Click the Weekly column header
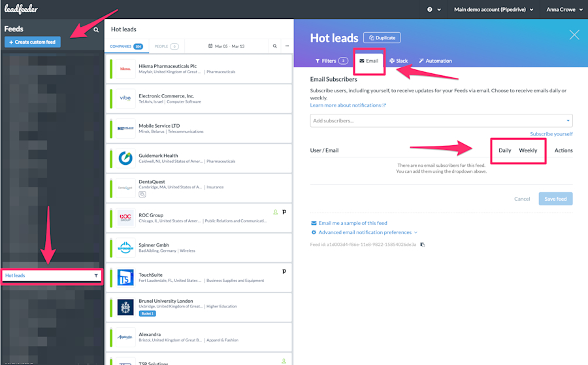Viewport: 588px width, 365px height. pyautogui.click(x=528, y=150)
